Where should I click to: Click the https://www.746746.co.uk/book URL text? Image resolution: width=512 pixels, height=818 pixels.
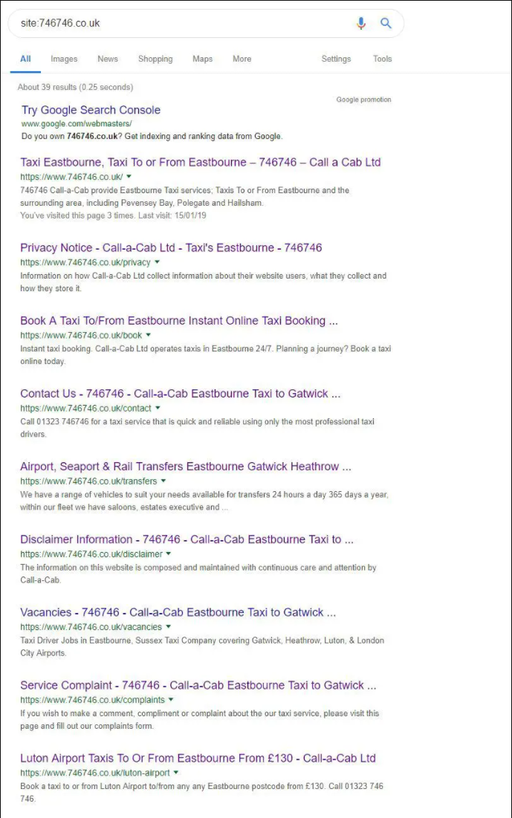pyautogui.click(x=81, y=335)
